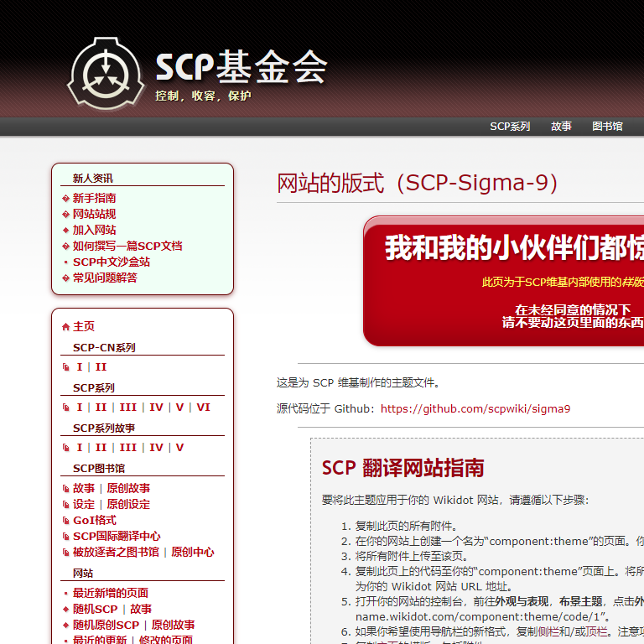Go to SCP国际翻译中心
Image resolution: width=644 pixels, height=644 pixels.
coord(117,537)
